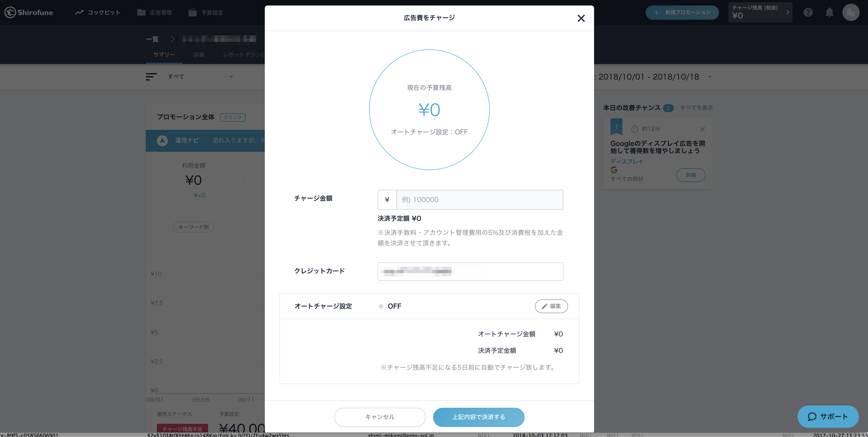Open the クレジットカード selection field
The image size is (868, 437).
click(x=470, y=271)
